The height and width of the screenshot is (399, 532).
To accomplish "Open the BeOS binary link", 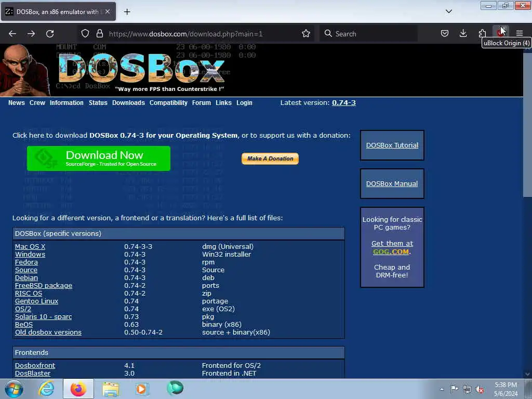I will pos(24,325).
